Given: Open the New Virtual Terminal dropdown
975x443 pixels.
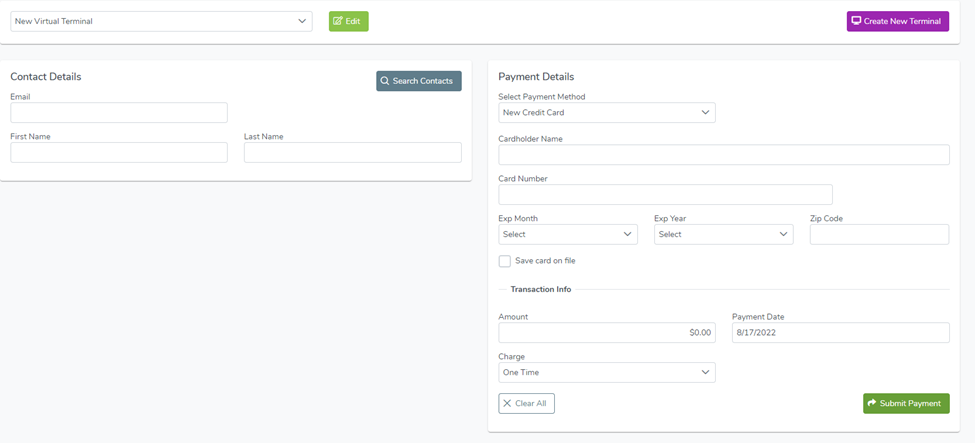Looking at the screenshot, I should pos(162,21).
